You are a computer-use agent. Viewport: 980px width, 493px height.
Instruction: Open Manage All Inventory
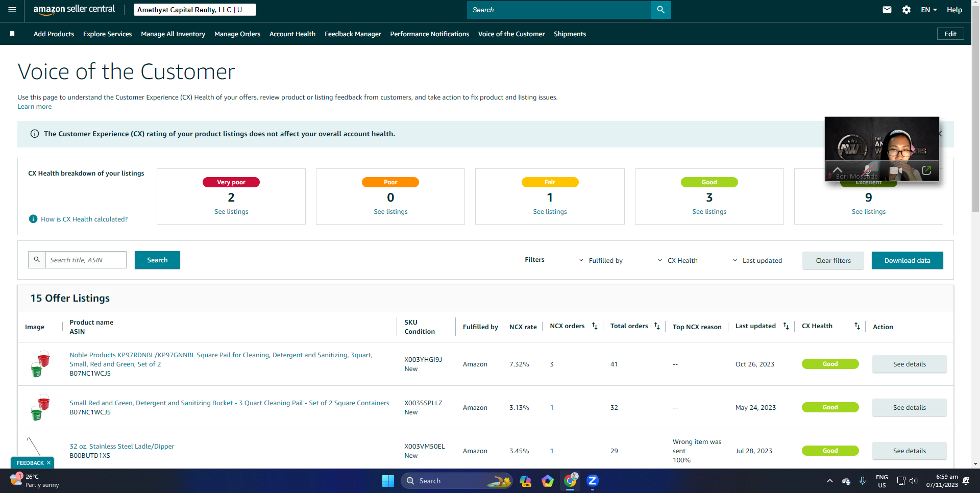point(173,34)
